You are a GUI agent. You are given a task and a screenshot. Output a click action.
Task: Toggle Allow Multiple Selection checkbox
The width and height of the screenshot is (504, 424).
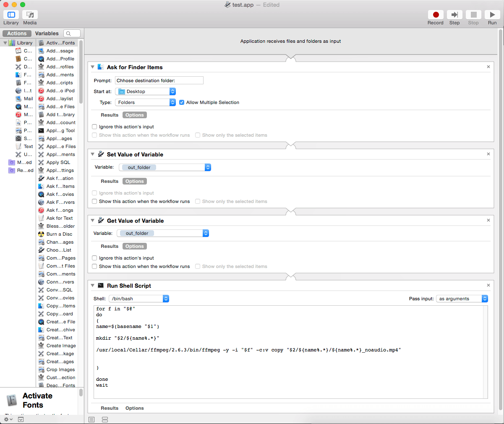point(182,102)
